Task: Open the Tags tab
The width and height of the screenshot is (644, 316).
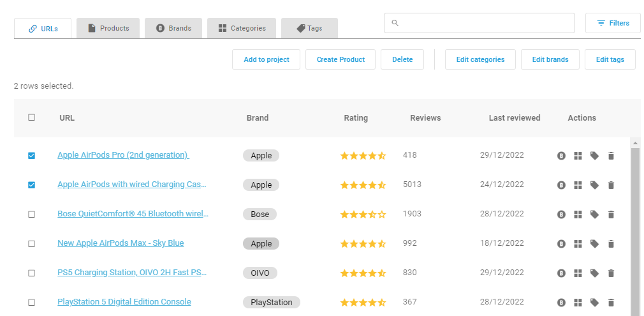Action: click(309, 28)
